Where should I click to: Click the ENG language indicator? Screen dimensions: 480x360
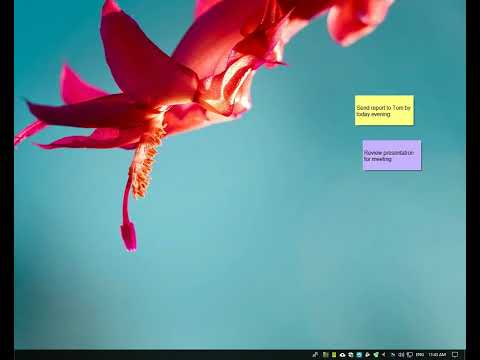point(420,355)
